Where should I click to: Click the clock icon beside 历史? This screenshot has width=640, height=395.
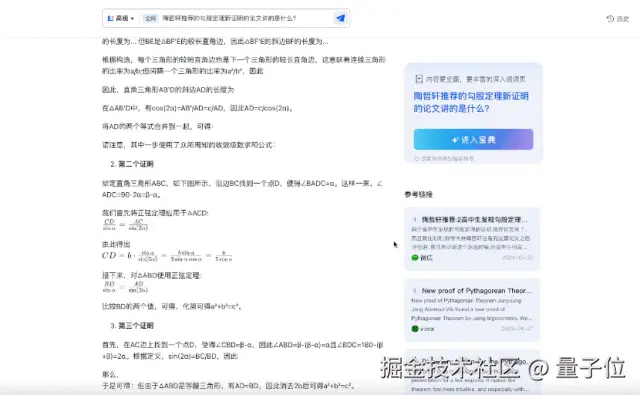[x=611, y=19]
